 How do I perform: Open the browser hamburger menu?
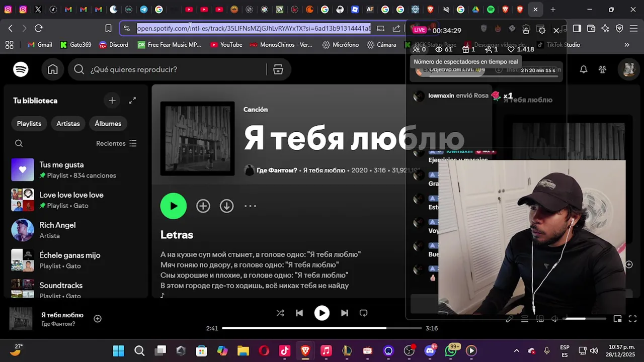(634, 29)
